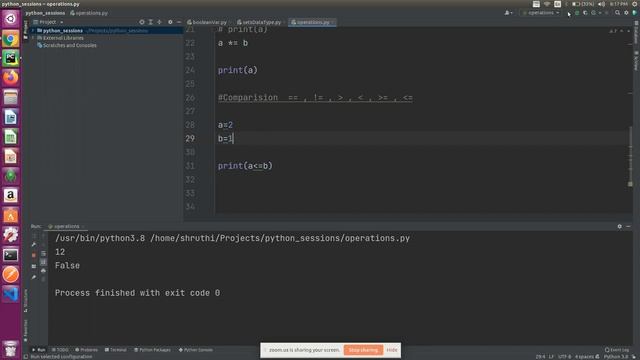
Task: Open the Project view dropdown
Action: click(48, 22)
